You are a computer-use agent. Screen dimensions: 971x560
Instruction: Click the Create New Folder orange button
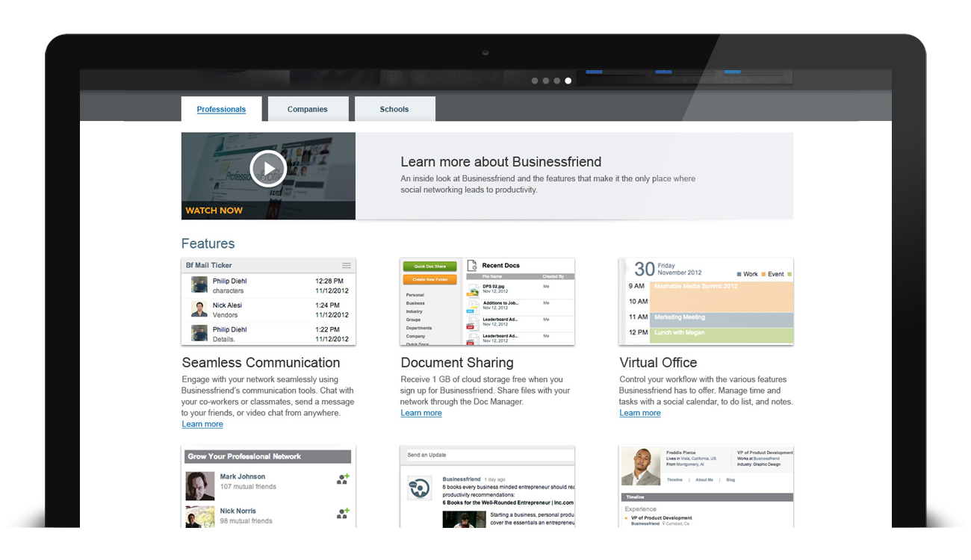430,279
